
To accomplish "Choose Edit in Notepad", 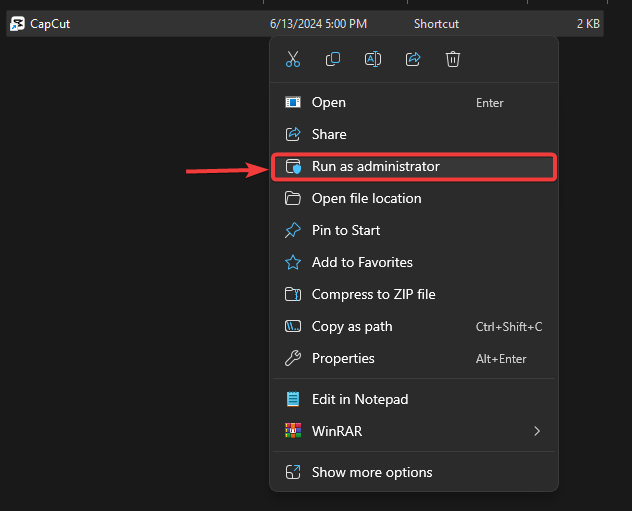I will pos(360,399).
